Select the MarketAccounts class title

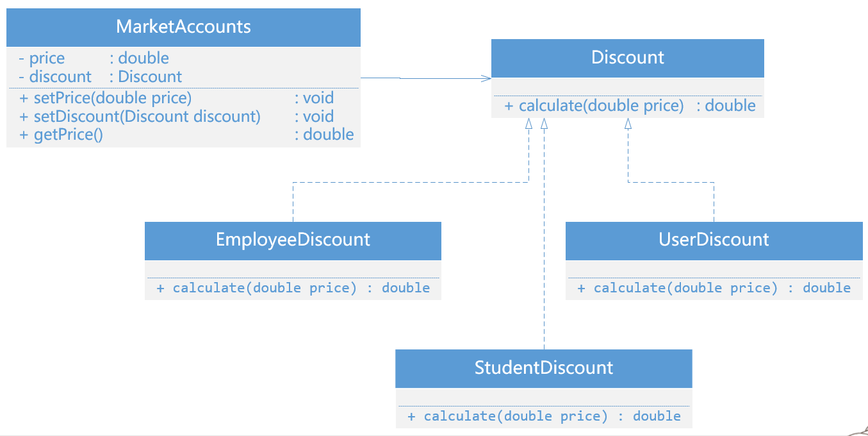(x=183, y=27)
